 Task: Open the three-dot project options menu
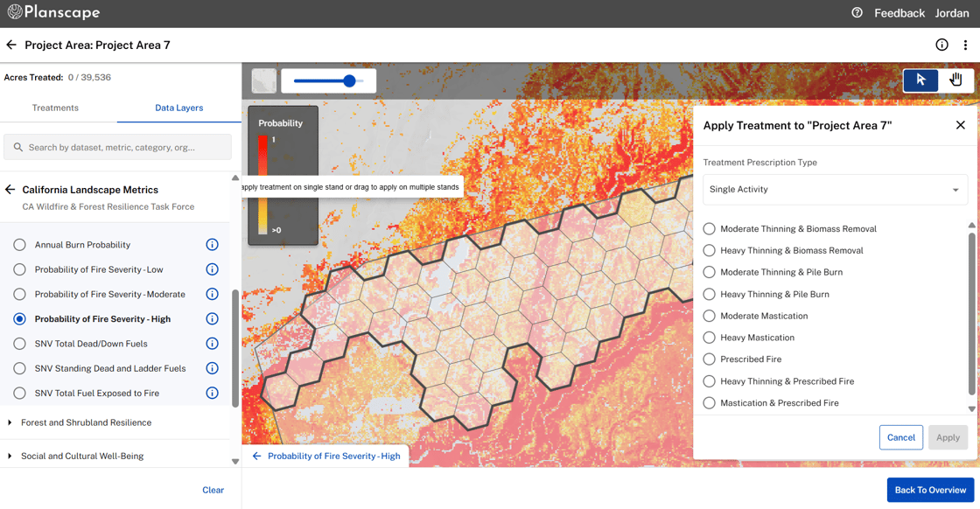(x=965, y=45)
